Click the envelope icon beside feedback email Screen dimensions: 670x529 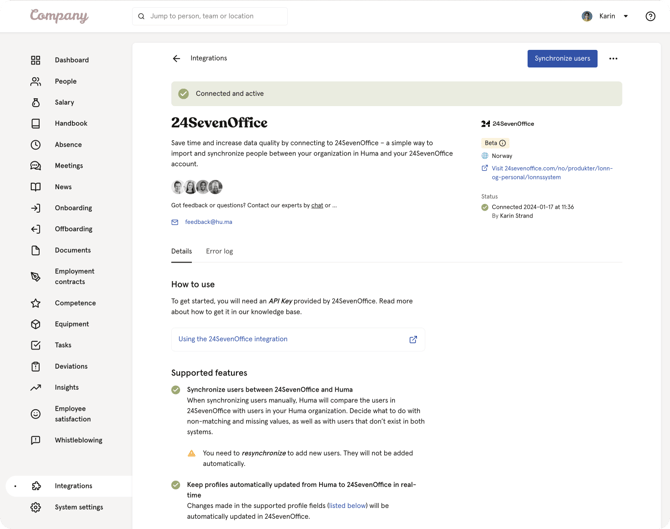[175, 222]
